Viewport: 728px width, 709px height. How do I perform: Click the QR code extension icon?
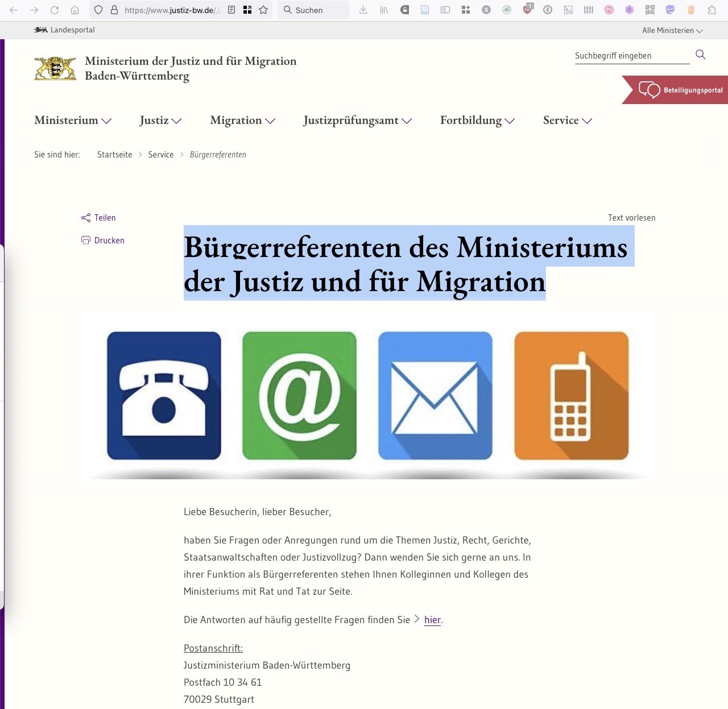click(650, 10)
